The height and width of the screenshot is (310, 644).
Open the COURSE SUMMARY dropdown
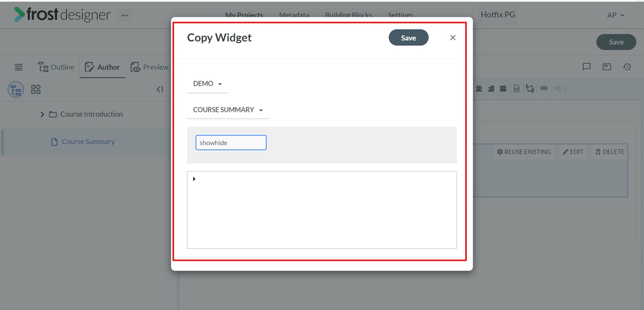pyautogui.click(x=228, y=110)
